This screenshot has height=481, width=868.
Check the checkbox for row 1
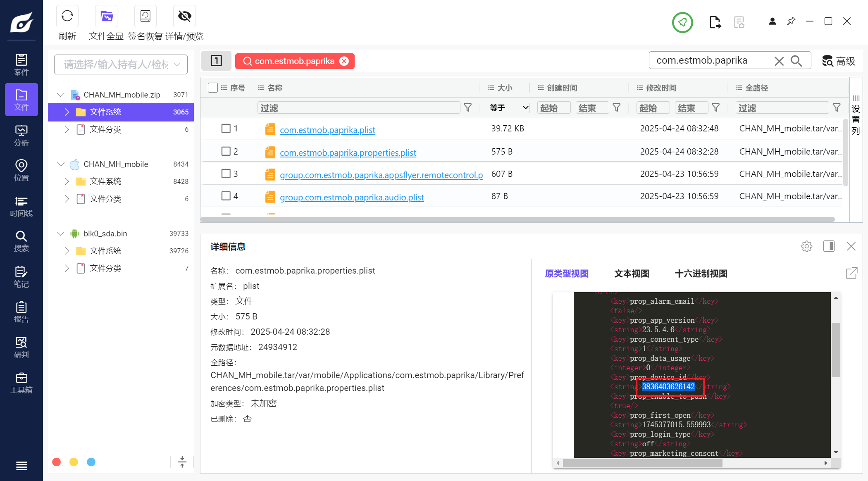(226, 129)
